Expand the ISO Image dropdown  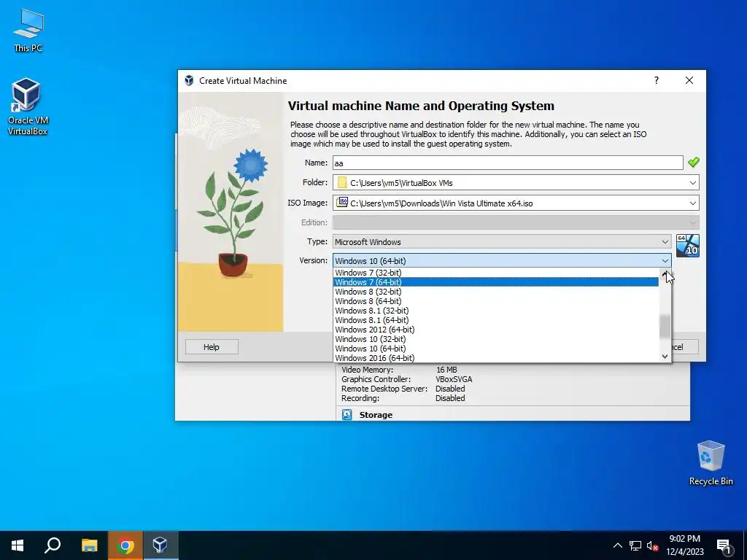coord(693,203)
